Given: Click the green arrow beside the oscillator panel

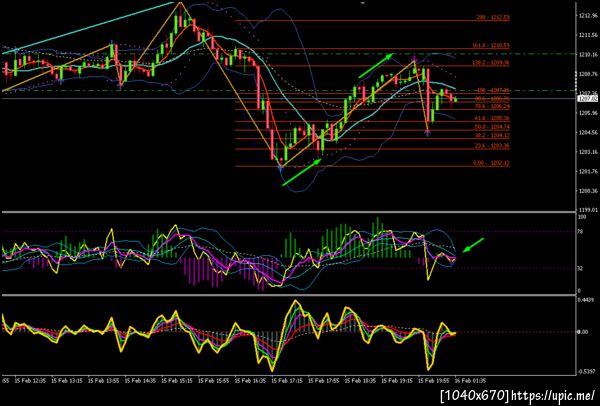Looking at the screenshot, I should click(473, 245).
